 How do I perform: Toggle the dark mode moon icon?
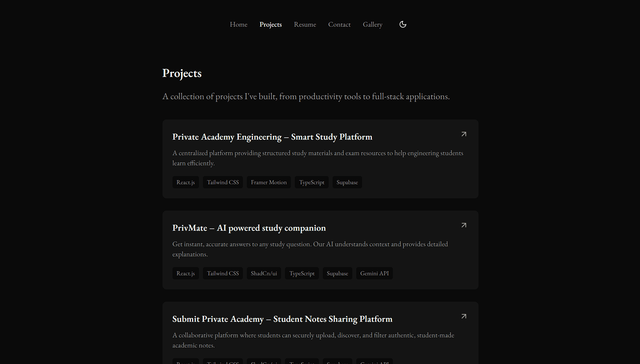[403, 24]
